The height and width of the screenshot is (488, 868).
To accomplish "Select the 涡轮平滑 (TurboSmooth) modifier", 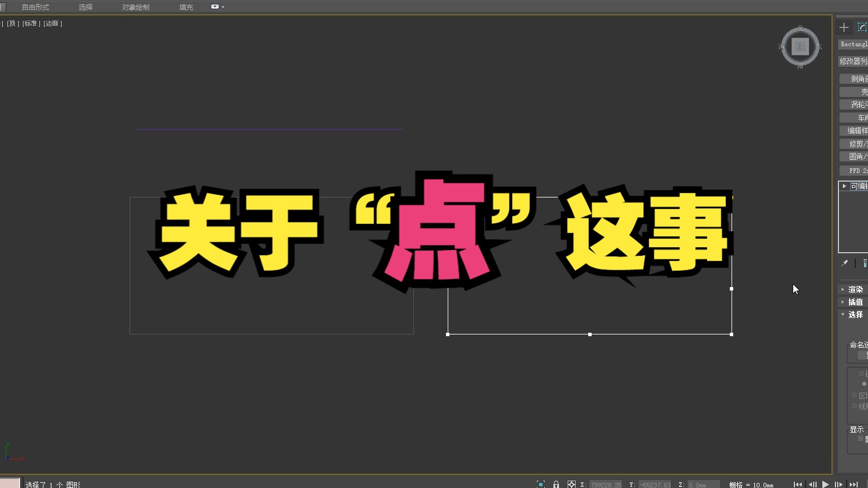I will pyautogui.click(x=855, y=104).
